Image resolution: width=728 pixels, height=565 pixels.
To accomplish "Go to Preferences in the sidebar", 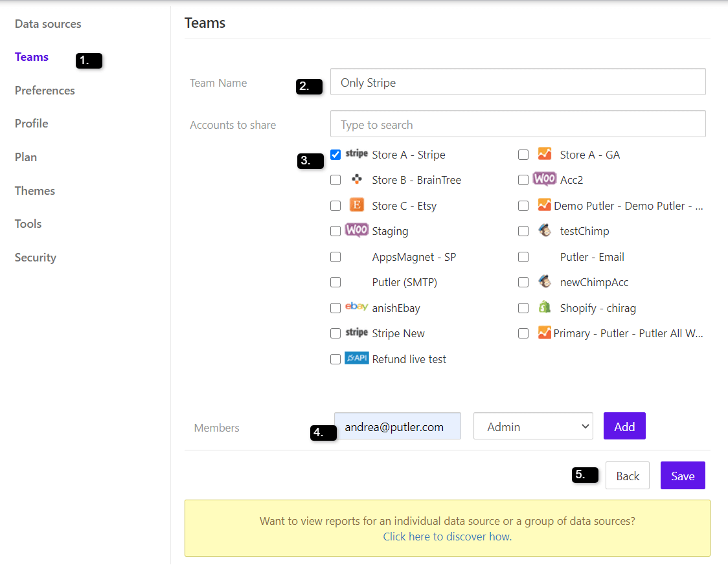I will tap(45, 91).
